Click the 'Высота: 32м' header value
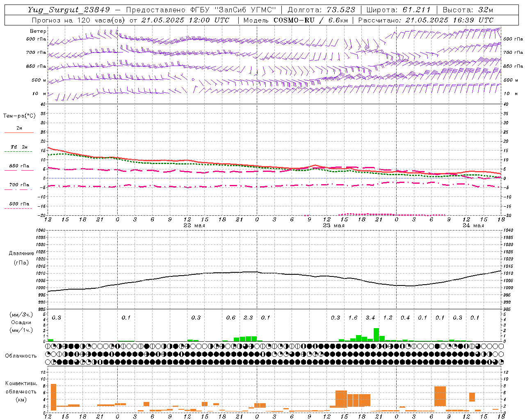Viewport: 525px width, 420px height. (x=468, y=10)
